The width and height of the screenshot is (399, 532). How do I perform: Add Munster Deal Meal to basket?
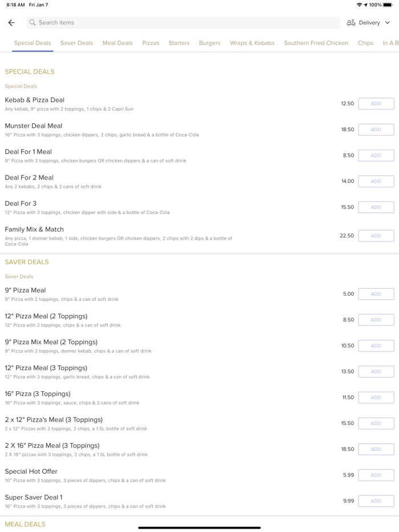tap(376, 129)
